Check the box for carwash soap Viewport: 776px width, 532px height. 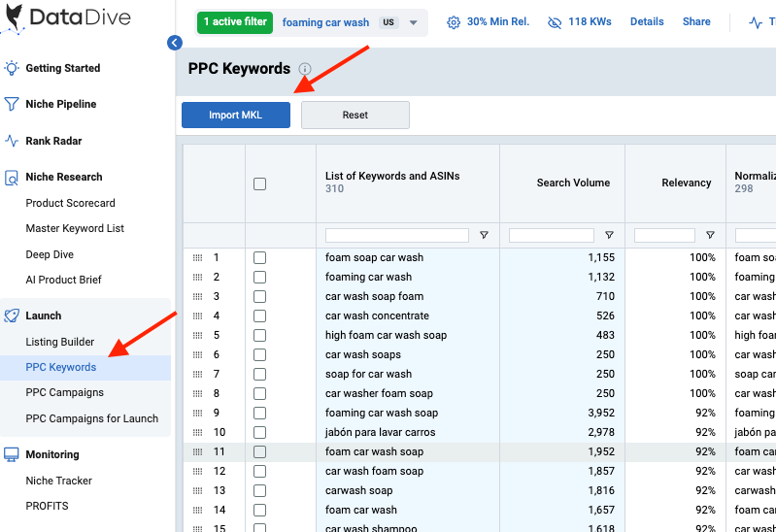[260, 491]
